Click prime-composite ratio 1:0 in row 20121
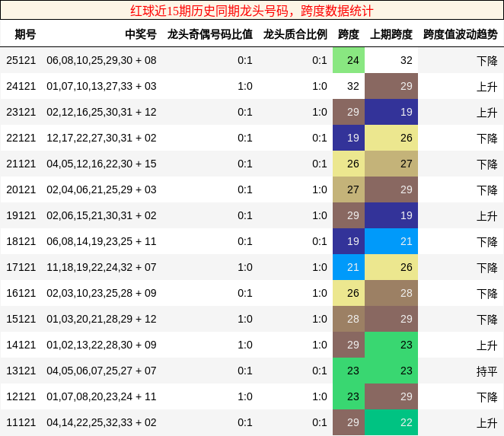504x436 pixels. click(x=320, y=189)
